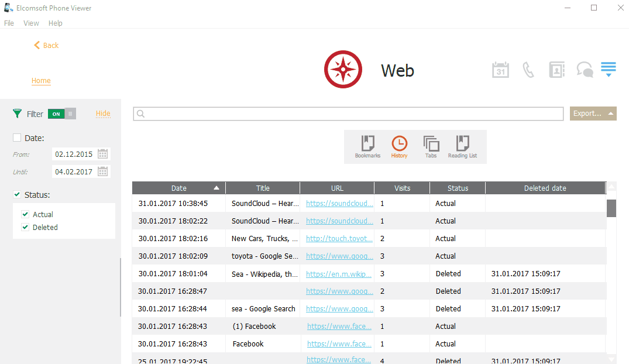Show the Tabs view

(431, 146)
